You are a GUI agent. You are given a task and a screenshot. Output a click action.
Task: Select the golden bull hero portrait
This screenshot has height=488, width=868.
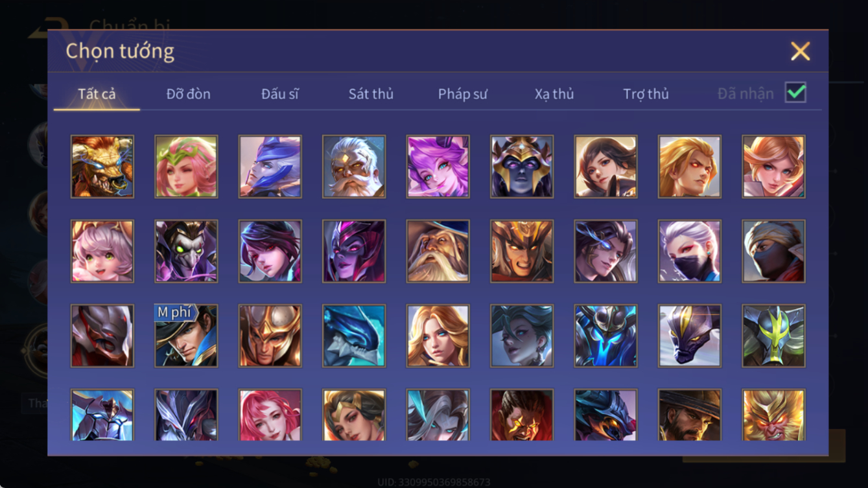[x=102, y=167]
